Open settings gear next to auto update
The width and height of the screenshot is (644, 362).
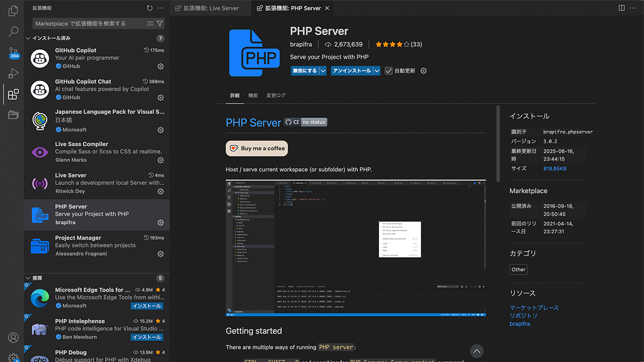pos(423,71)
